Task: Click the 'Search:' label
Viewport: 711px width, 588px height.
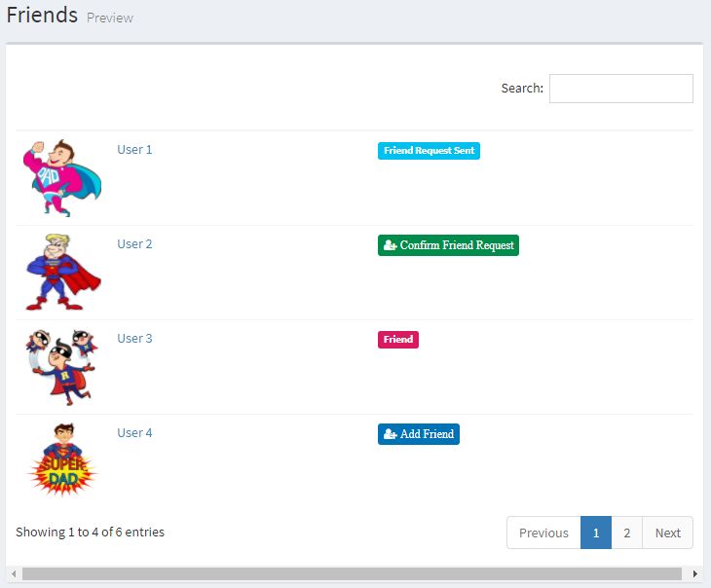Action: click(522, 88)
